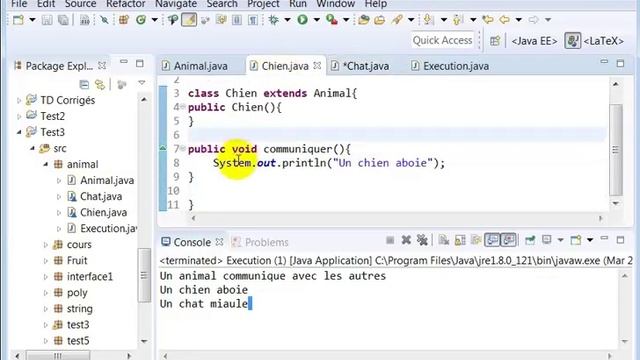Click the Quick Access search field
The width and height of the screenshot is (640, 360).
[442, 40]
